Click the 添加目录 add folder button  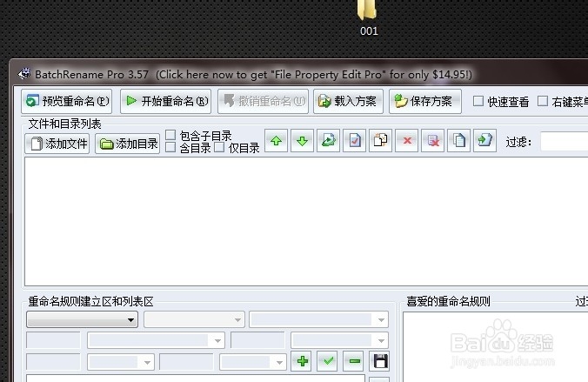128,144
